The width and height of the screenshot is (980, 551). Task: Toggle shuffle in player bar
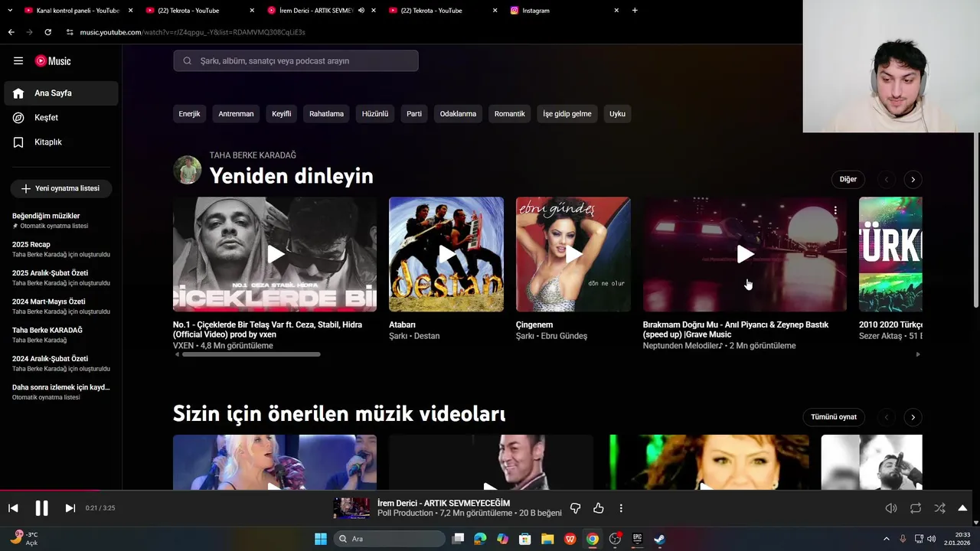(x=939, y=508)
